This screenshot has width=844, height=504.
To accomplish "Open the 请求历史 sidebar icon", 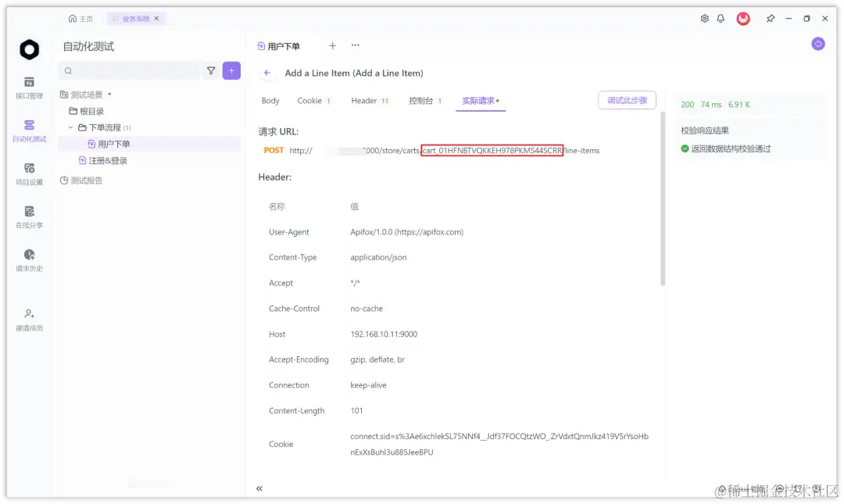I will (x=29, y=260).
